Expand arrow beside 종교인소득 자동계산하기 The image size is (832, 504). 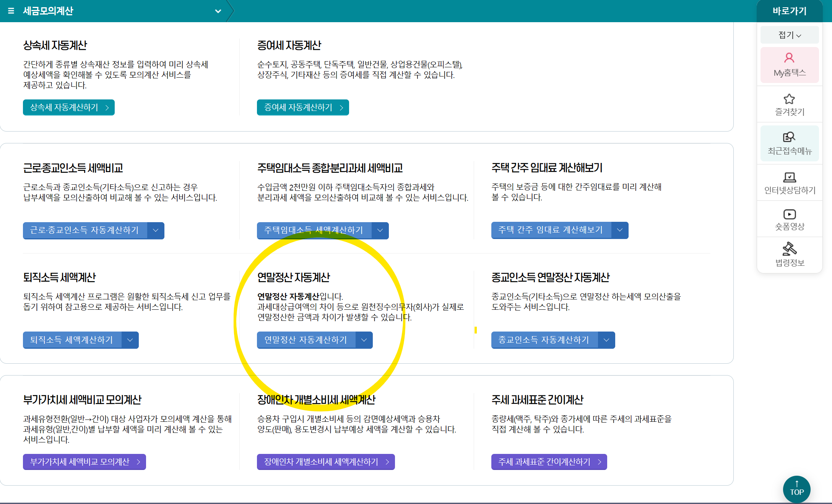pos(606,340)
